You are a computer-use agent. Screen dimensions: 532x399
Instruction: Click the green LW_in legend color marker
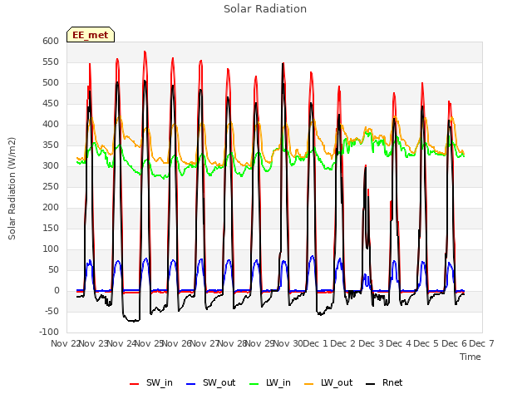point(254,384)
